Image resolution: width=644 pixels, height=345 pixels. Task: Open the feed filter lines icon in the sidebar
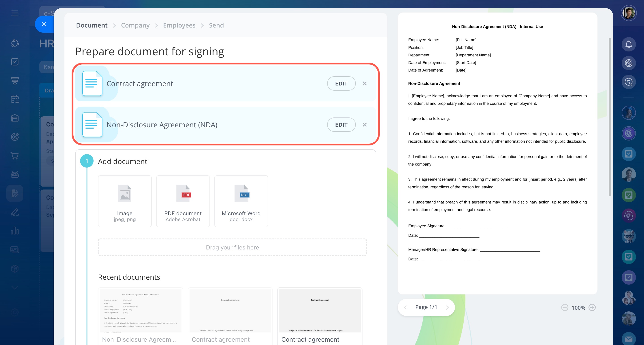15,81
